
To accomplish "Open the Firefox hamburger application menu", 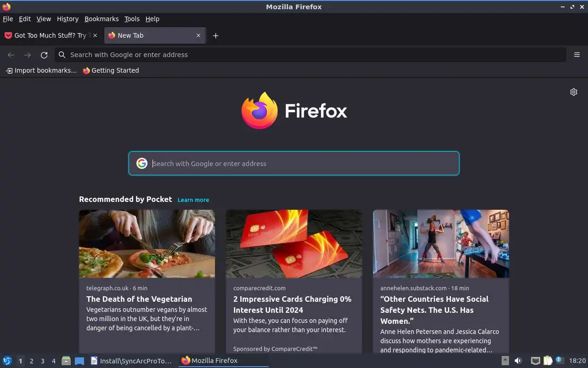I will [577, 55].
